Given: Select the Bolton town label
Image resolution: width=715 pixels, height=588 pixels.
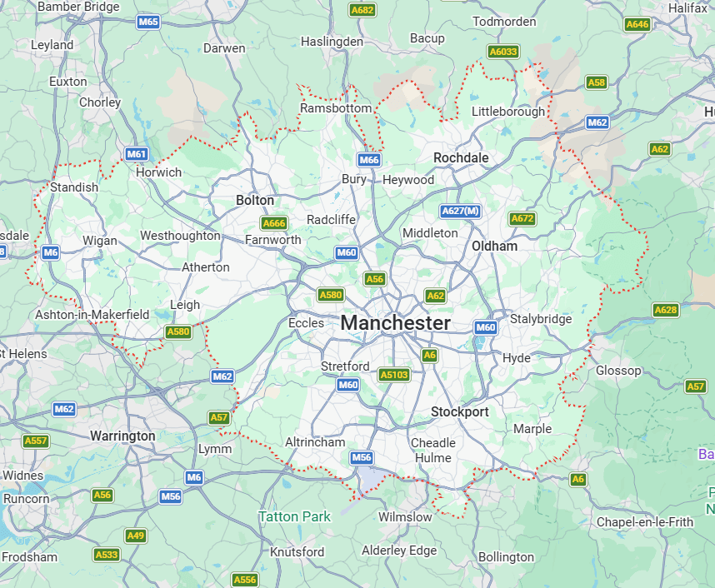Looking at the screenshot, I should pos(255,200).
